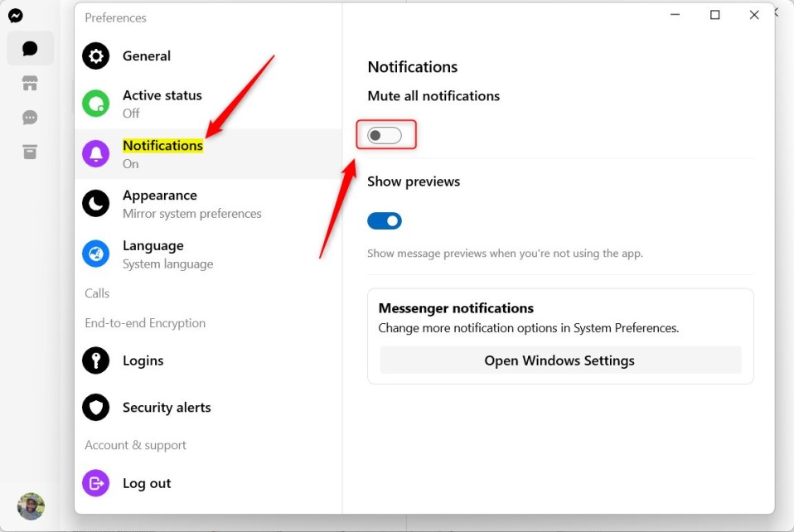Open End-to-end Encryption settings
794x532 pixels.
[145, 323]
